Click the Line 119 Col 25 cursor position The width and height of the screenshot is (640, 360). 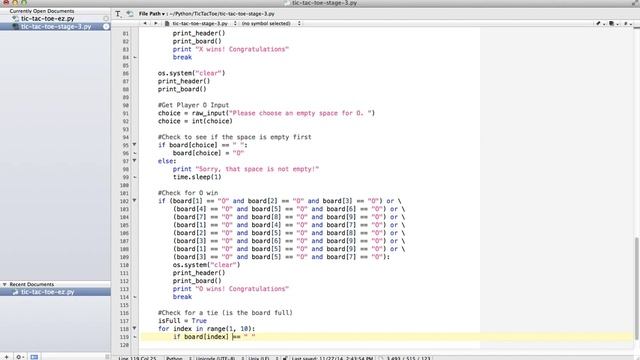click(137, 358)
